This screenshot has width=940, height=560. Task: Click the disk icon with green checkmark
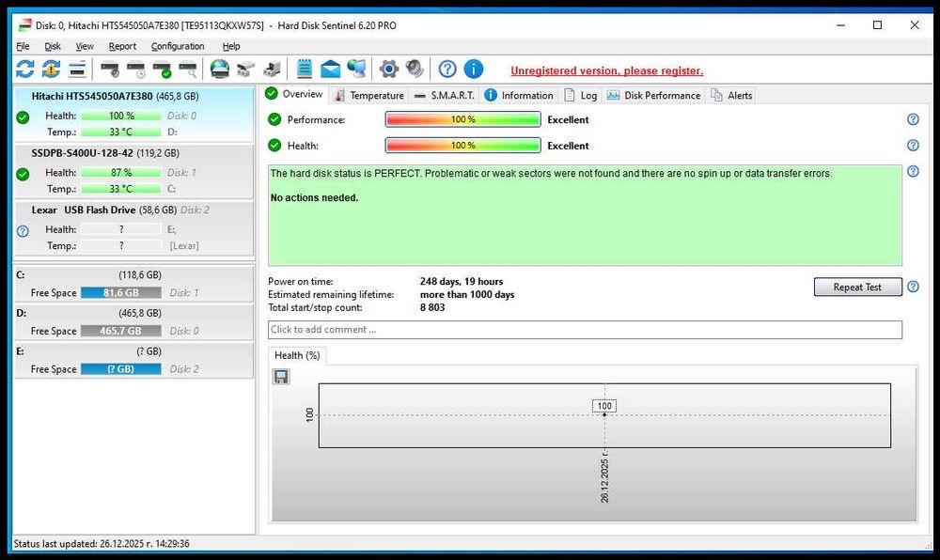[x=162, y=70]
